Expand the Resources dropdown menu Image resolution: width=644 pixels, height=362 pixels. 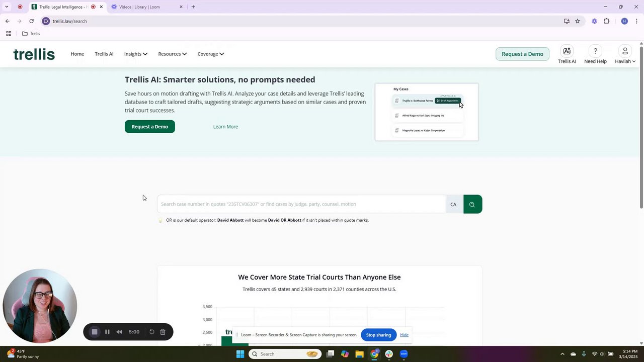point(173,54)
